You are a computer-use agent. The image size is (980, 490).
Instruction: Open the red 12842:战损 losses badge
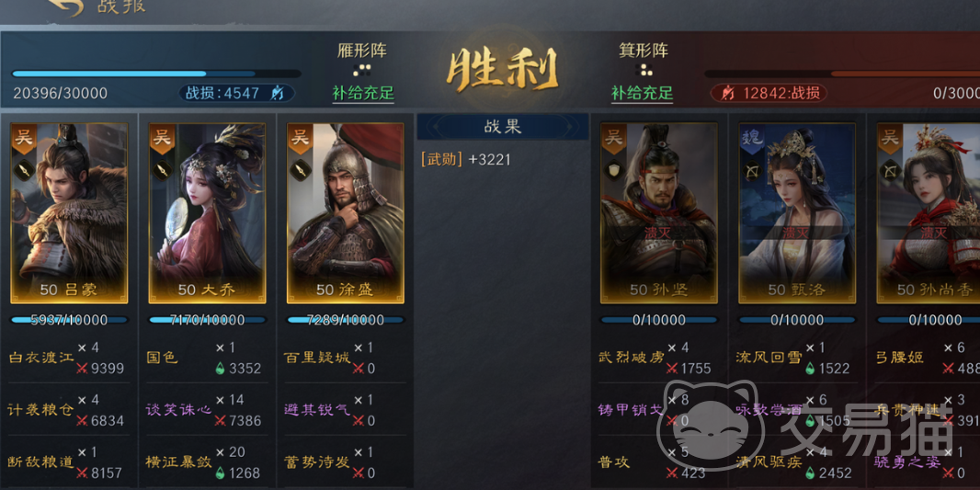coord(769,93)
